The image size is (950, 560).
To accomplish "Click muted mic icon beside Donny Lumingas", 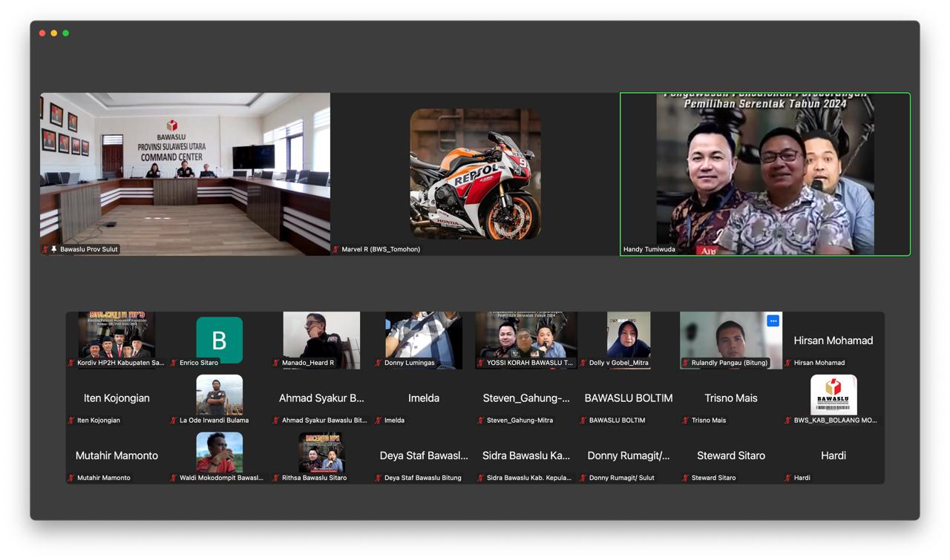I will pos(379,363).
